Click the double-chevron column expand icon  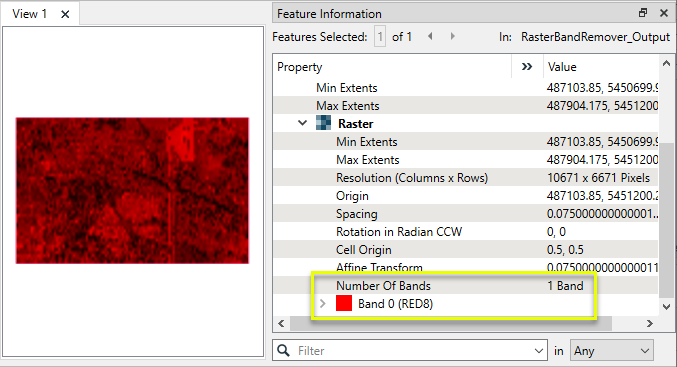[527, 66]
